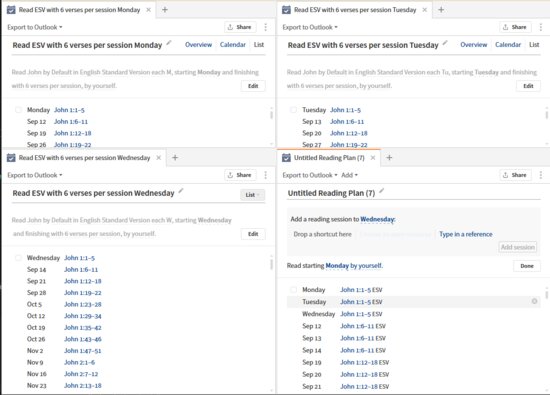Share the Tuesday reading plan
550x395 pixels.
point(515,27)
